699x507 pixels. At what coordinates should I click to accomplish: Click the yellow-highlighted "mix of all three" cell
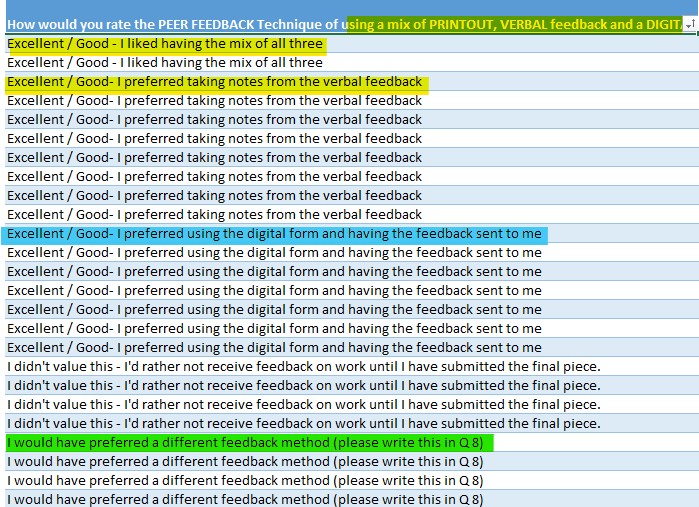(166, 44)
